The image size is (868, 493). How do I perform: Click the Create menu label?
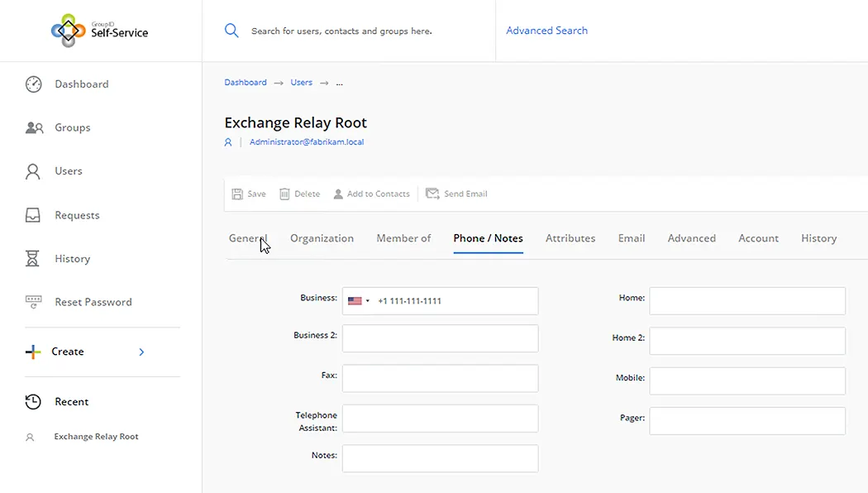[x=68, y=352]
